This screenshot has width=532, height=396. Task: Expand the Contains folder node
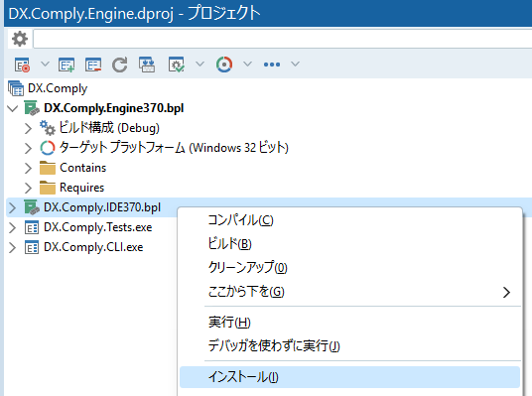point(28,168)
